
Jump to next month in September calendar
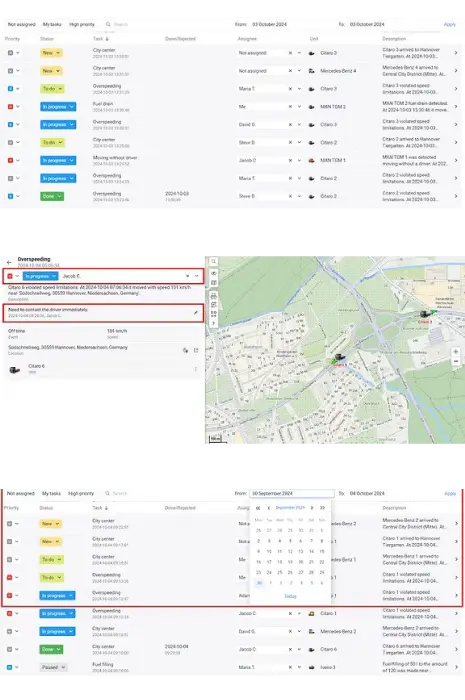tap(311, 508)
